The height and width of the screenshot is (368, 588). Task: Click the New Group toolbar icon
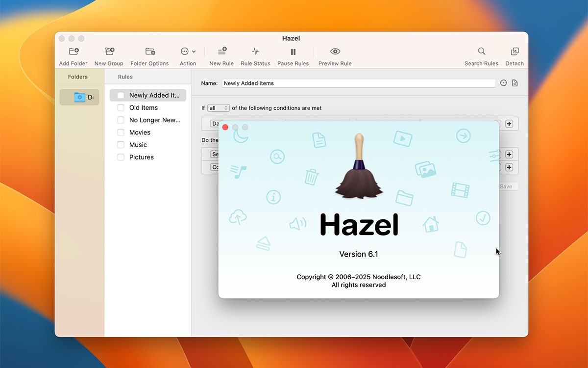[x=109, y=52]
